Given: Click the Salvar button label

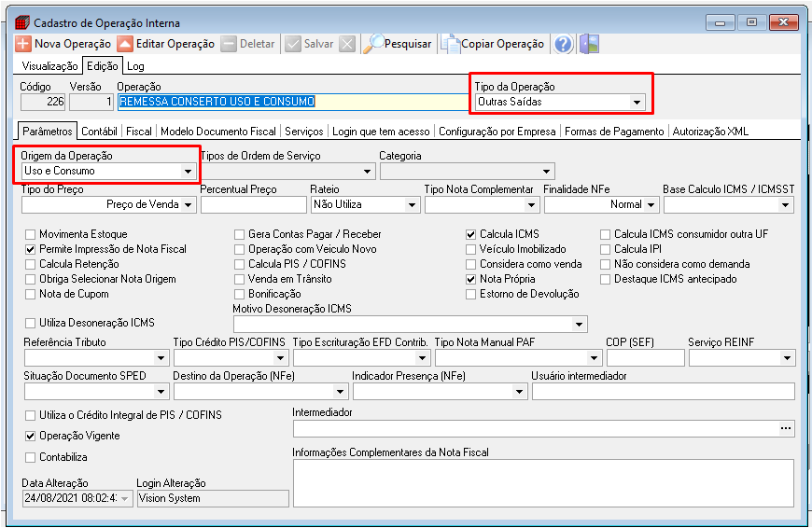Looking at the screenshot, I should 318,44.
